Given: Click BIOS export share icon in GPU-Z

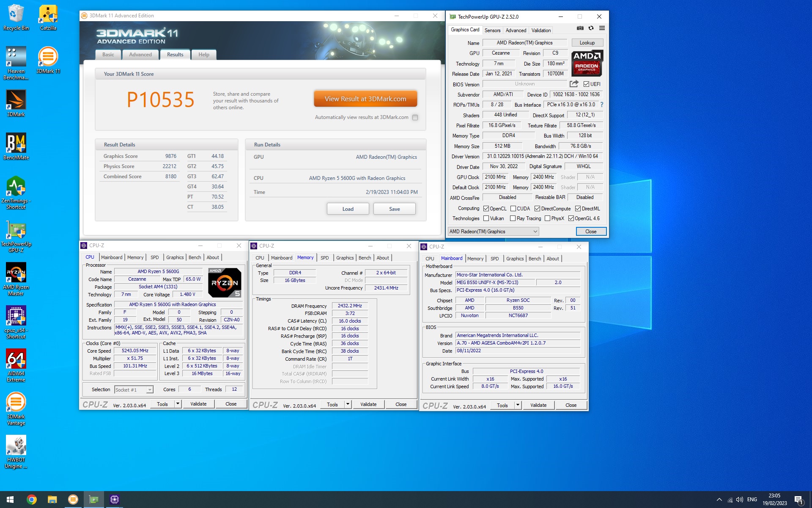Looking at the screenshot, I should click(x=574, y=84).
